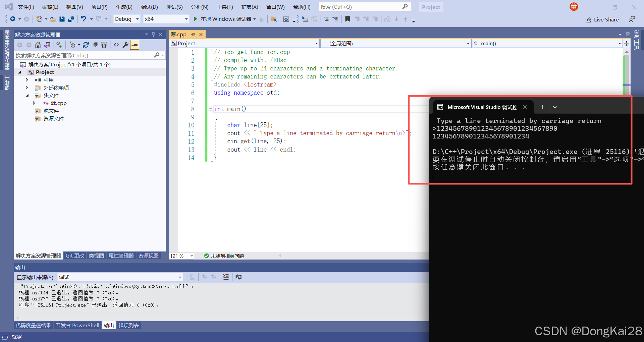Click the 未找到相关问题 status indicator

pyautogui.click(x=224, y=256)
